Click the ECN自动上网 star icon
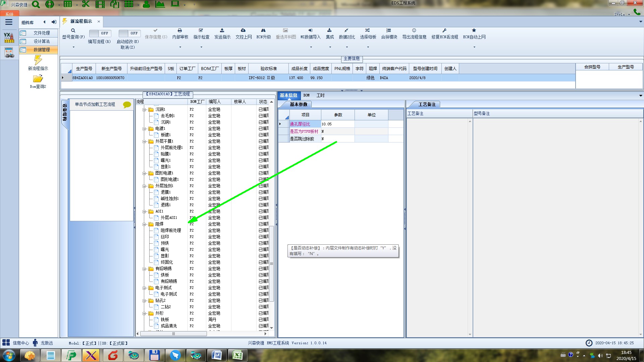 point(474,31)
